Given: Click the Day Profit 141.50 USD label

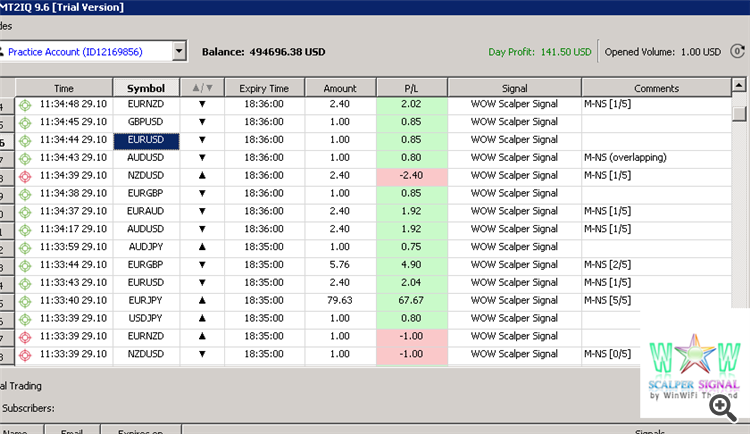Looking at the screenshot, I should 540,52.
